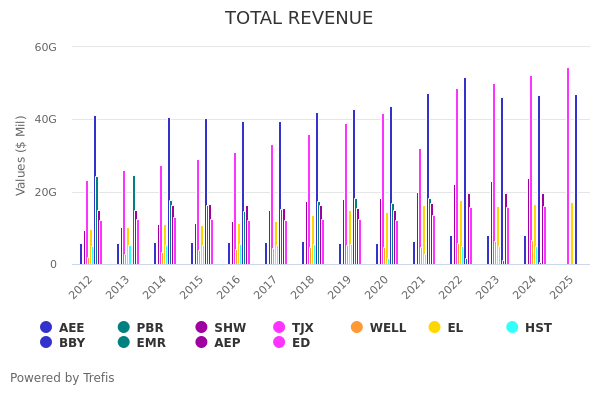
Task: Toggle the AEP series in legend
Action: pos(202,342)
